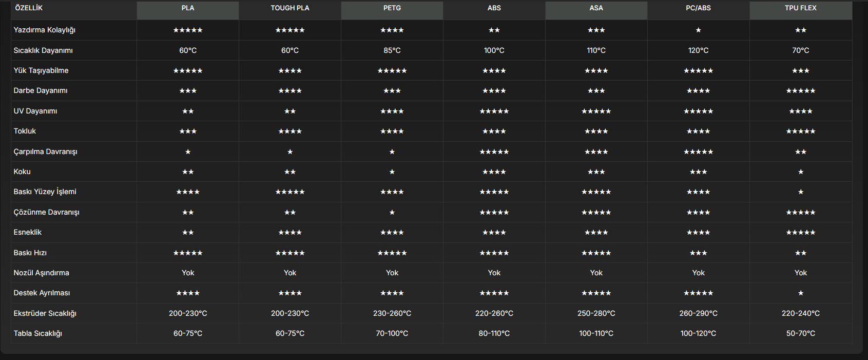This screenshot has width=868, height=360.
Task: Select the Esneklik row label
Action: coord(28,232)
